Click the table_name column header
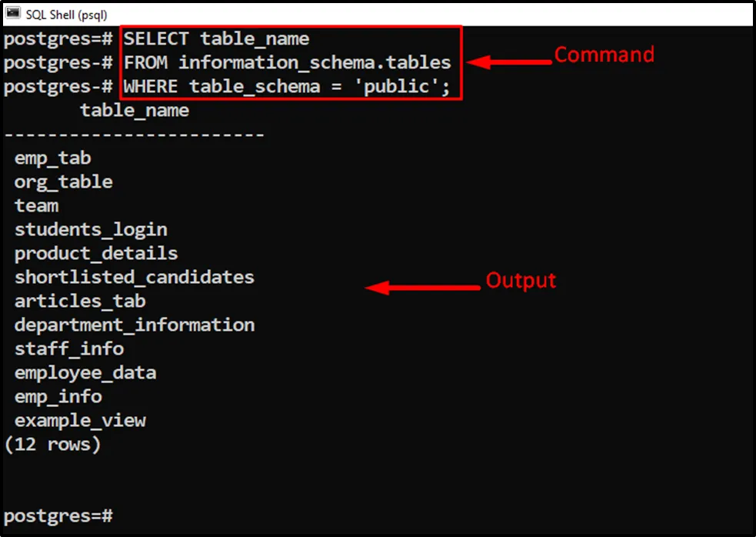 click(135, 111)
